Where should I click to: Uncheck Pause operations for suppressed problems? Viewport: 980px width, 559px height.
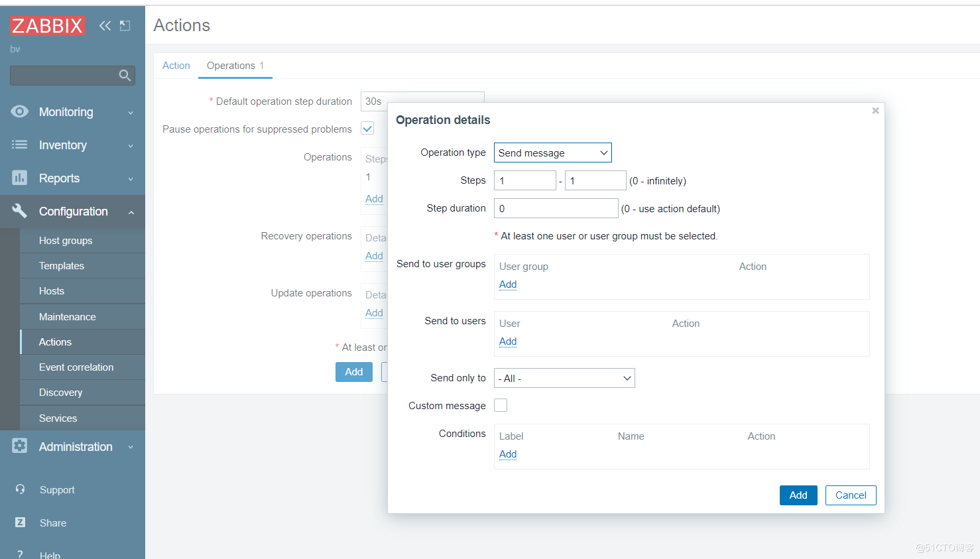(x=367, y=129)
